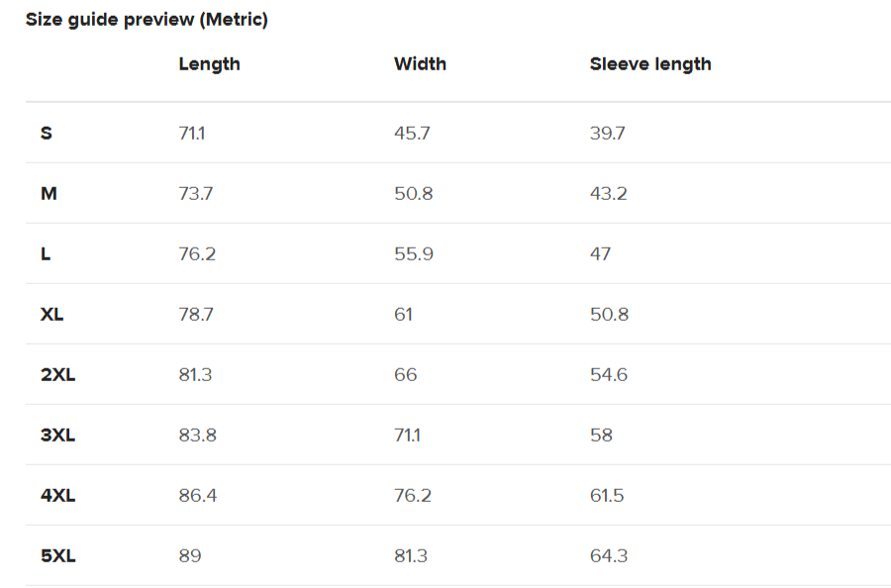Click the L sleeve length value 47

click(600, 253)
